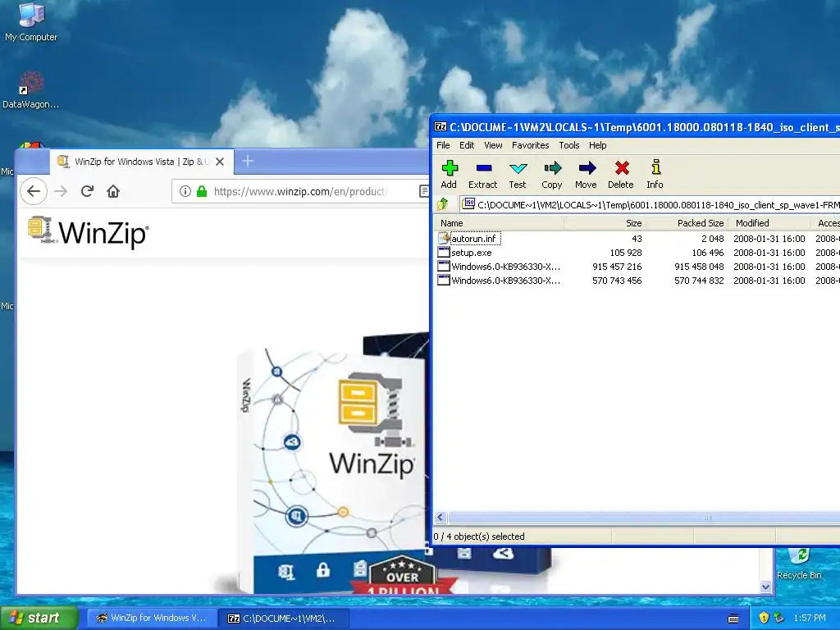Open the Tools menu in 7-Zip
This screenshot has width=840, height=630.
point(569,145)
